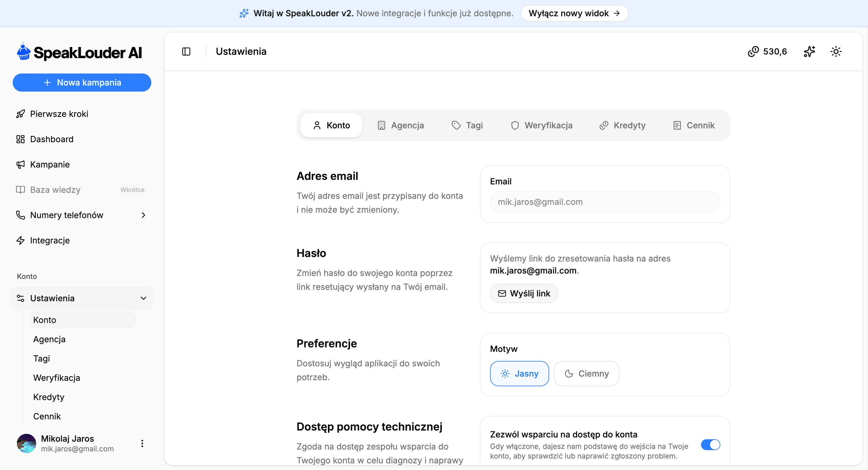Click the Baza wiedzy label
This screenshot has width=868, height=470.
[x=55, y=190]
